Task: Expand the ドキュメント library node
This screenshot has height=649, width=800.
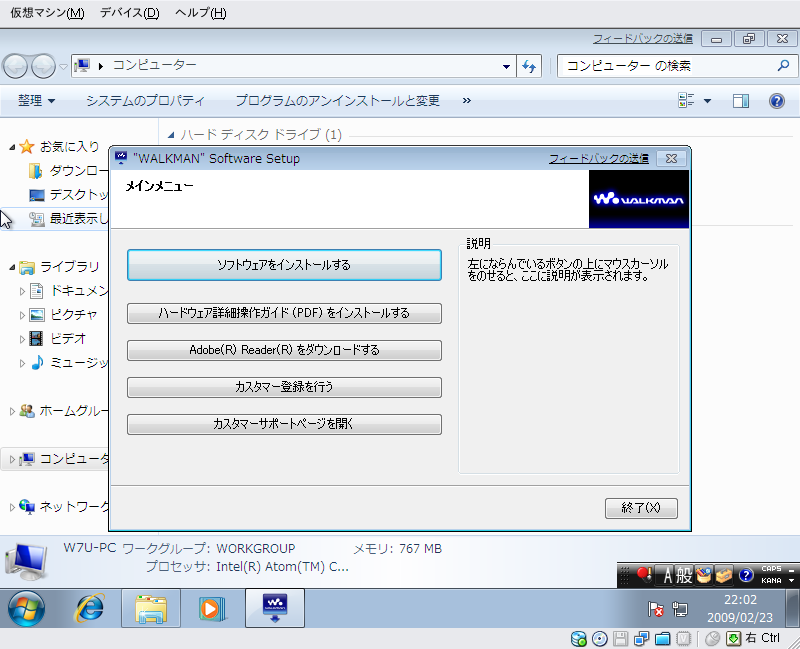Action: tap(22, 291)
